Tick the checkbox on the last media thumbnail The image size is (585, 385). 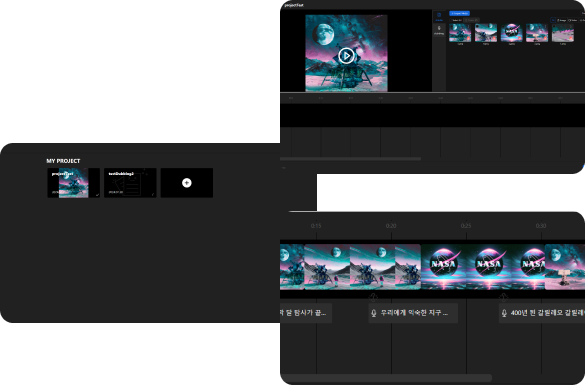coord(555,26)
